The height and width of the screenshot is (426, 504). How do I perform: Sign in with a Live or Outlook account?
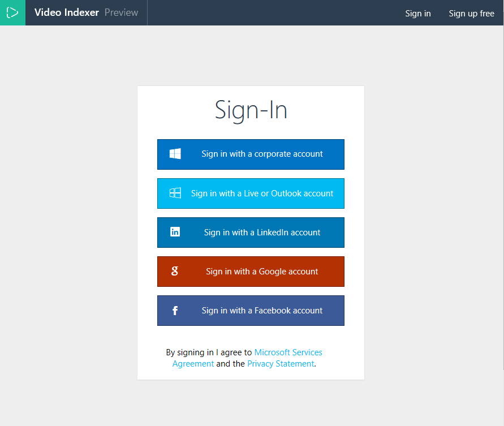(251, 193)
